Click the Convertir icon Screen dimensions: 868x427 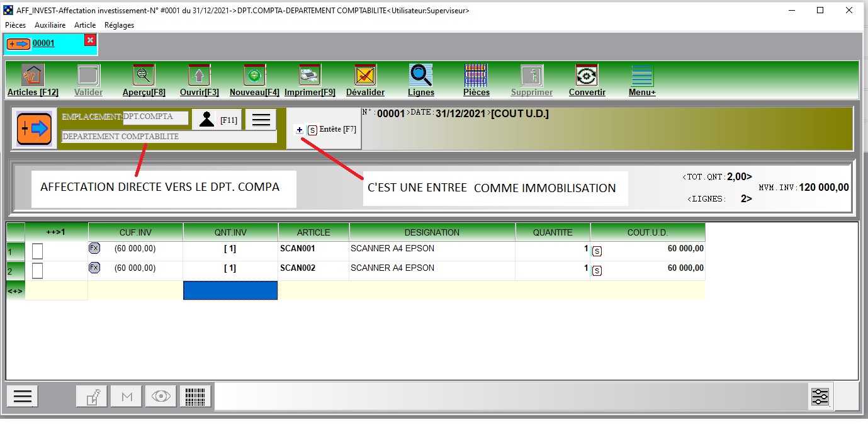[587, 76]
